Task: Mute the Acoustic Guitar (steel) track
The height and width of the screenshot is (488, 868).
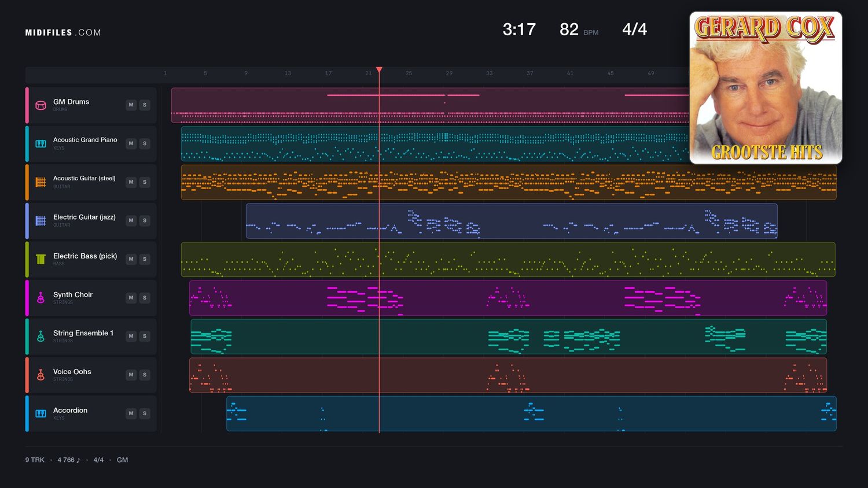Action: pos(131,182)
